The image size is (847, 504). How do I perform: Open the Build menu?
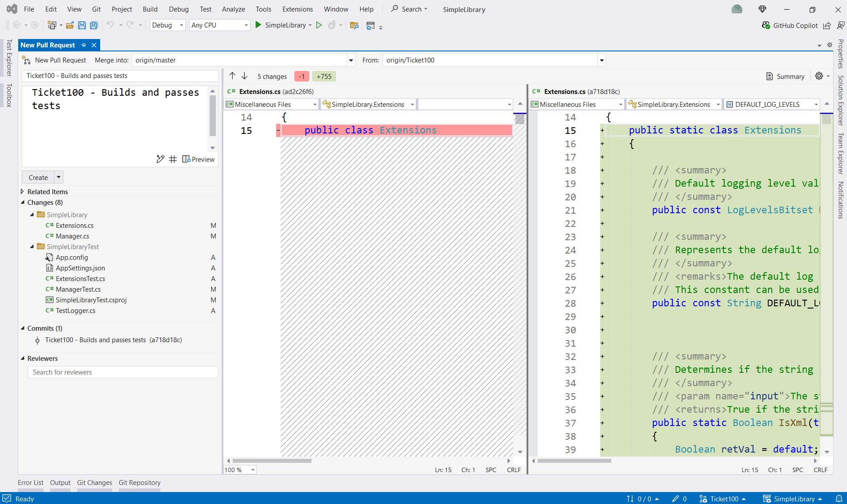150,9
